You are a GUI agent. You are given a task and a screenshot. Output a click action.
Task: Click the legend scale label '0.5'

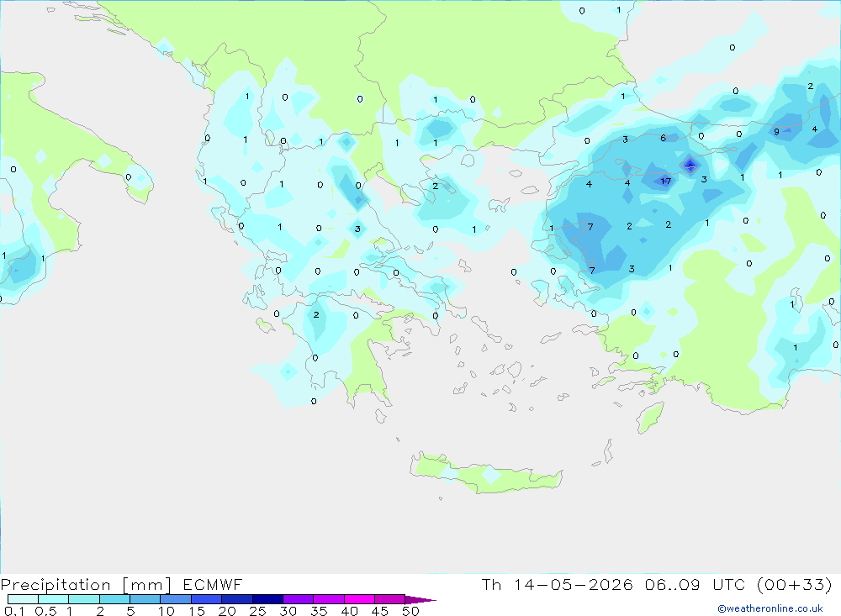[45, 611]
